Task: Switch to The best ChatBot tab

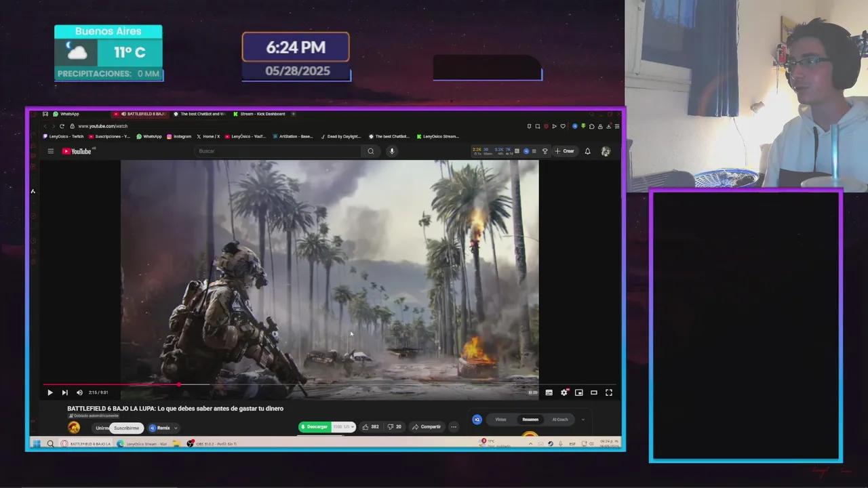Action: click(x=200, y=114)
